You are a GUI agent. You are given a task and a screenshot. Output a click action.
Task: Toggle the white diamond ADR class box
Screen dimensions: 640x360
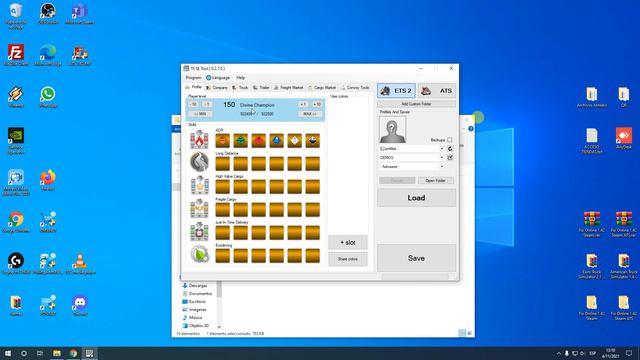point(294,140)
